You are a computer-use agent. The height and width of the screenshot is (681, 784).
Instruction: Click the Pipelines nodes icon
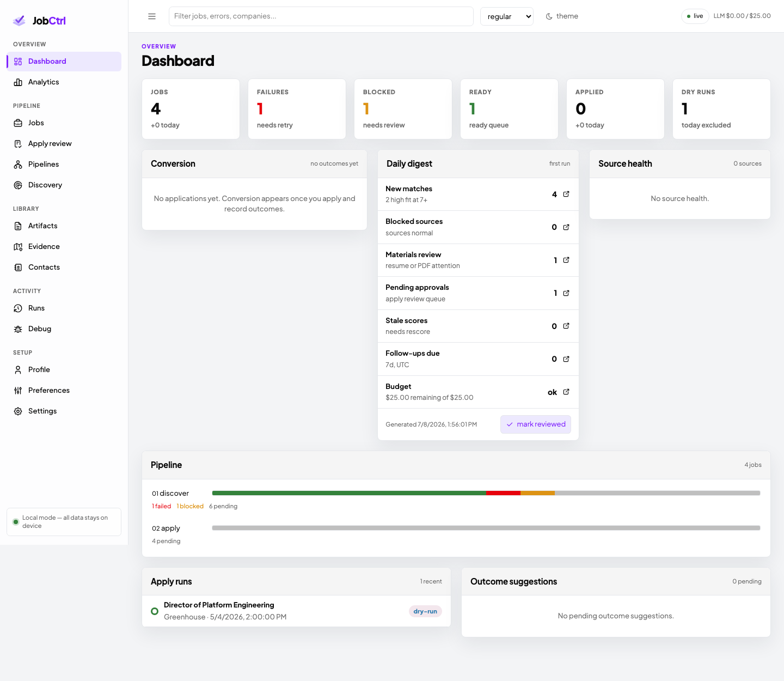(18, 165)
